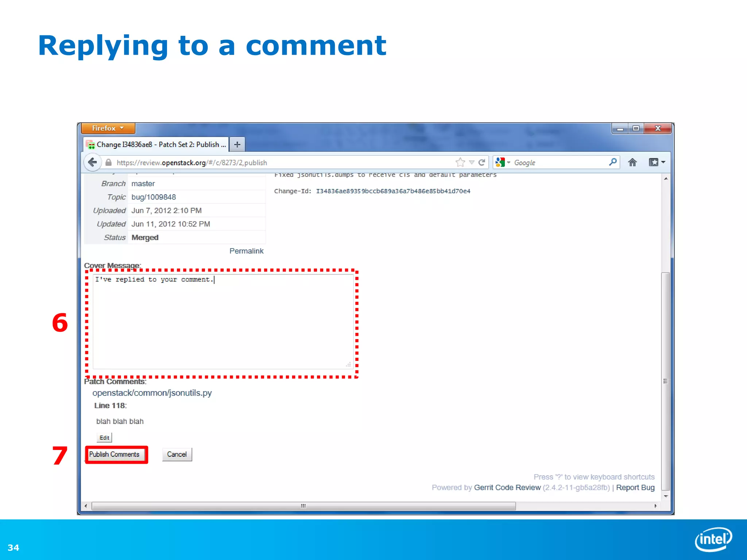Click the search magnifier icon
Image resolution: width=747 pixels, height=560 pixels.
(x=613, y=162)
